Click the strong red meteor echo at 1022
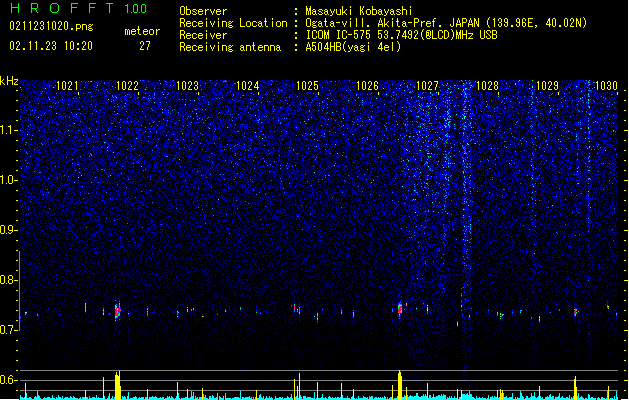The height and width of the screenshot is (400, 629). (x=118, y=311)
